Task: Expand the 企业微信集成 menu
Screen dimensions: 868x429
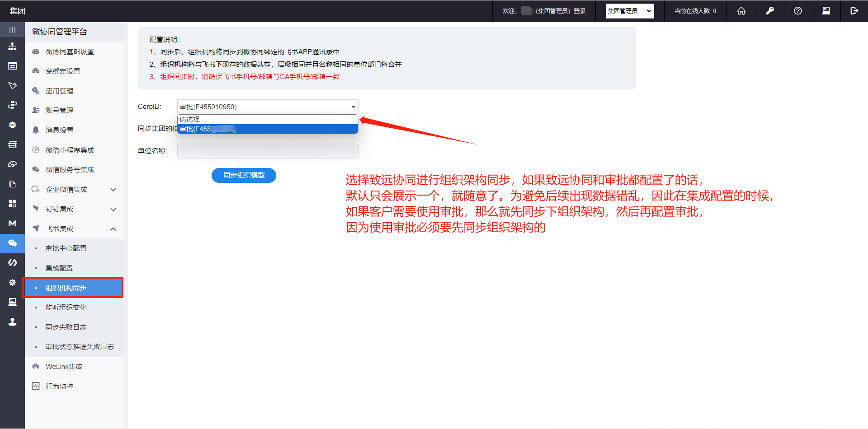Action: tap(74, 190)
